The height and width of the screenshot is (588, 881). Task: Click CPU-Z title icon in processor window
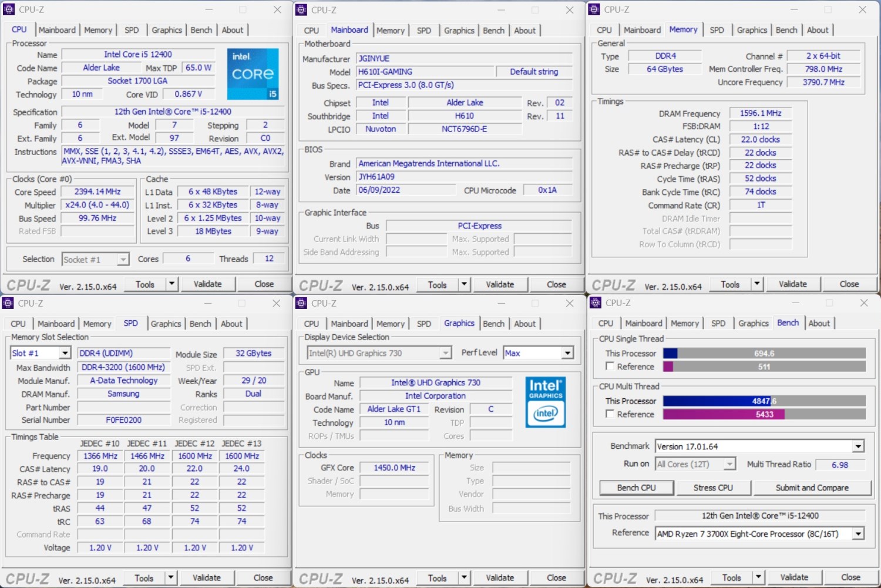pyautogui.click(x=9, y=9)
